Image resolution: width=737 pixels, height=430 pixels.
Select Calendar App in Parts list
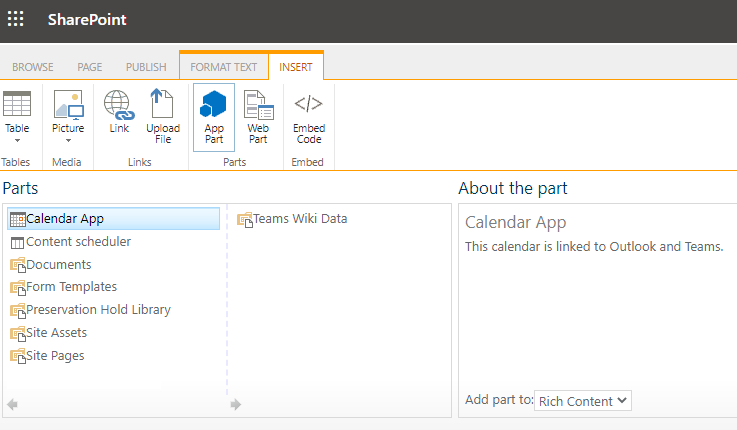113,219
